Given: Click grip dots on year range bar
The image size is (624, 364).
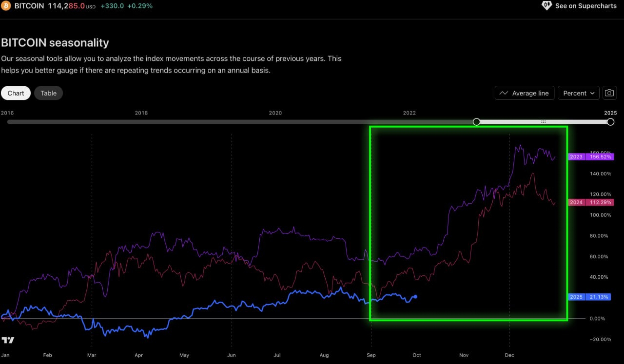Looking at the screenshot, I should 543,122.
